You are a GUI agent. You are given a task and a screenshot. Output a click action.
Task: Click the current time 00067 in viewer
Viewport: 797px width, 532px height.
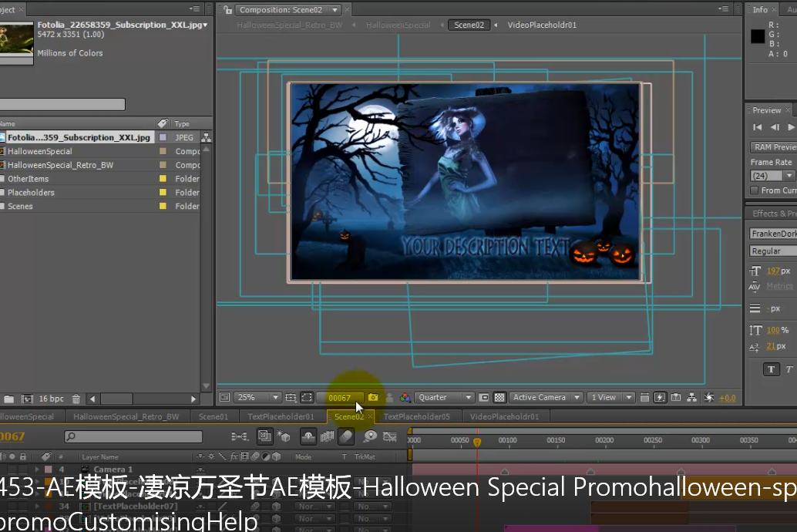(340, 398)
